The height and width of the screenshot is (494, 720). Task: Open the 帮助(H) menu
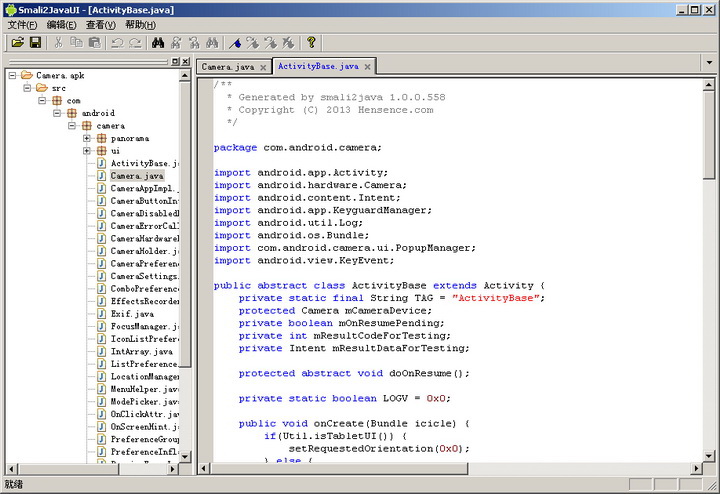coord(140,24)
